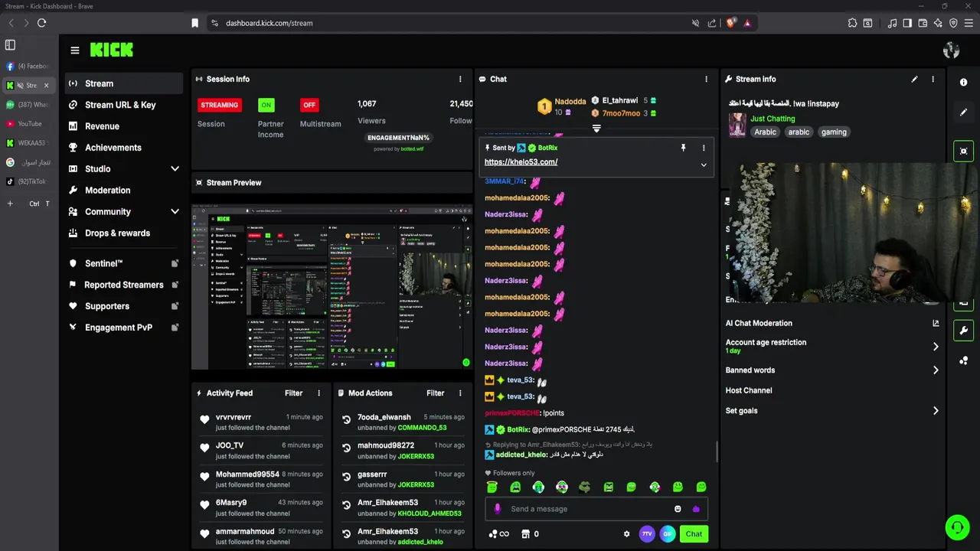Click the green-bordered camera icon in right rail

(x=963, y=151)
